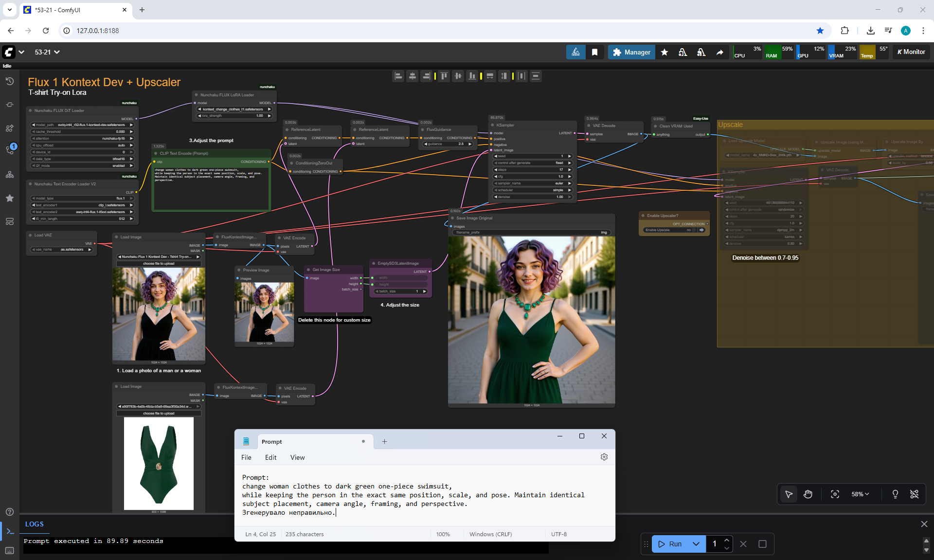The width and height of the screenshot is (934, 560).
Task: Click the green swimsuit image thumbnail
Action: coord(159,463)
